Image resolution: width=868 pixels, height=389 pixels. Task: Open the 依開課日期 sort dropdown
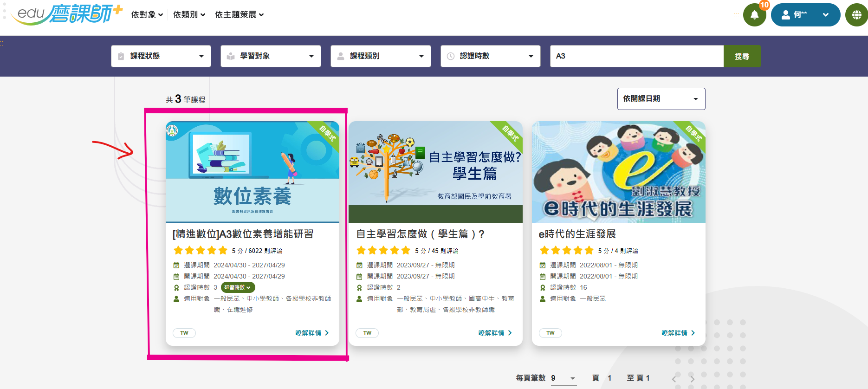click(x=661, y=99)
